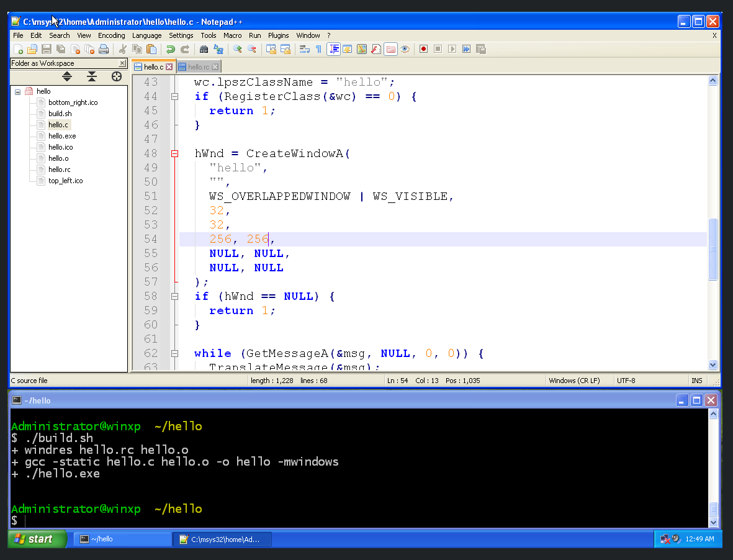Save the current file via toolbar
Image resolution: width=733 pixels, height=560 pixels.
coord(47,49)
